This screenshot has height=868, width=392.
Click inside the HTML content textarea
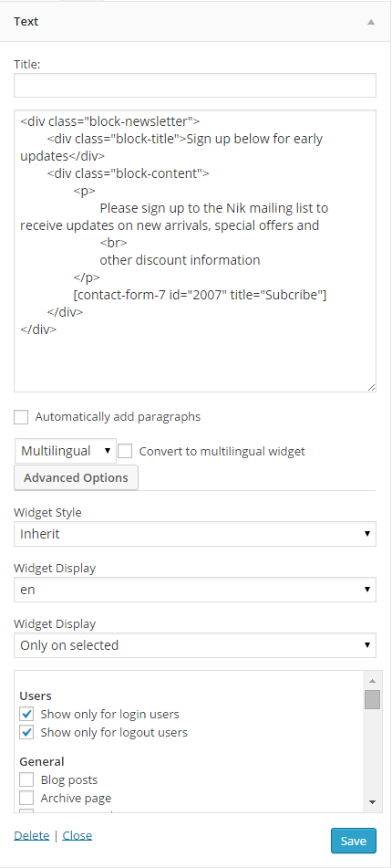click(195, 251)
